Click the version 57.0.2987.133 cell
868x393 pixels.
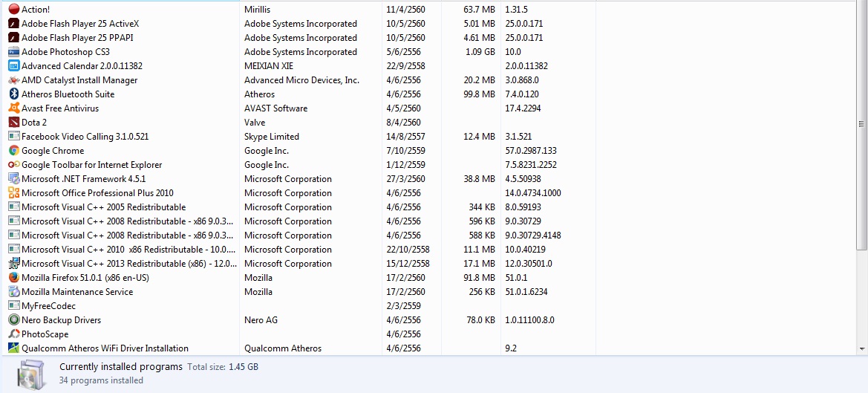pos(531,151)
